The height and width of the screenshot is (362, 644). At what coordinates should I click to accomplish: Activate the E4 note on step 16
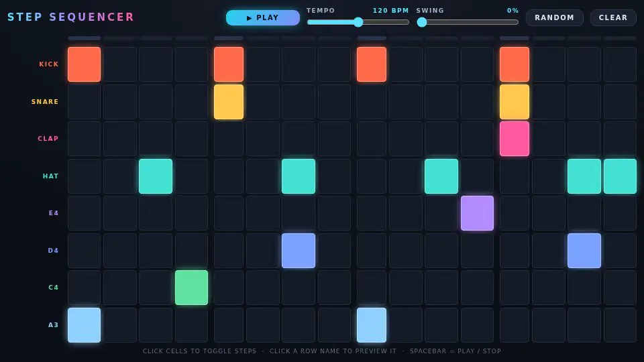pos(620,213)
